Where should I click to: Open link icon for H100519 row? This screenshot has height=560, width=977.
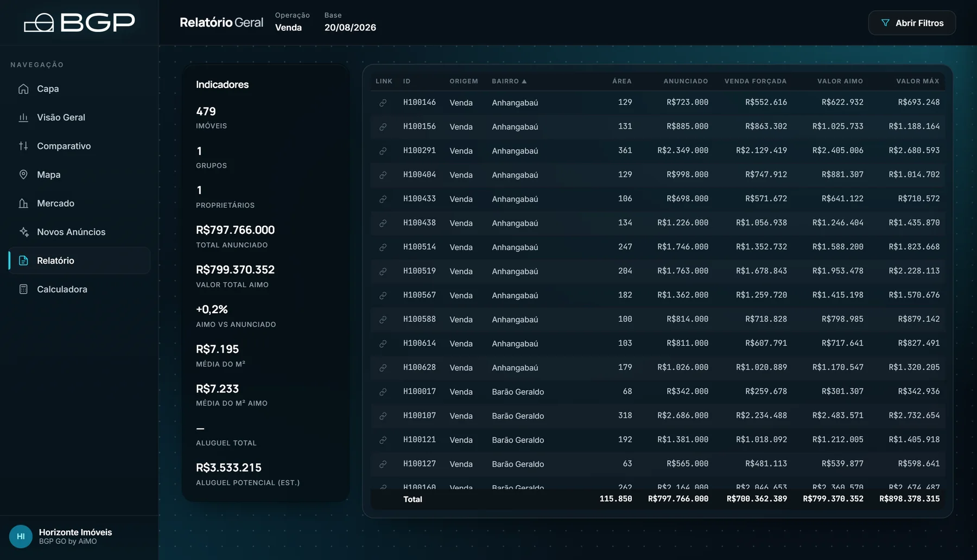click(x=383, y=271)
